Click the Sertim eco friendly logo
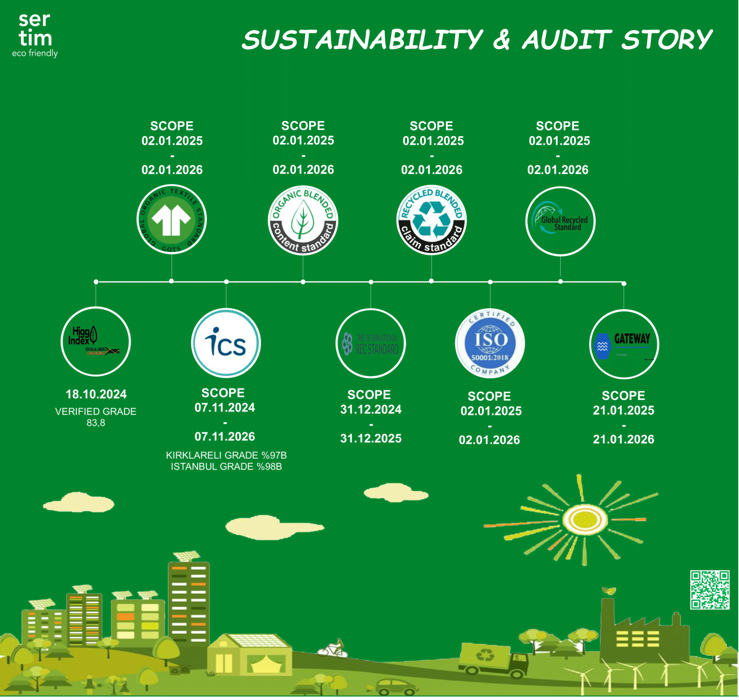Image resolution: width=739 pixels, height=700 pixels. point(35,35)
